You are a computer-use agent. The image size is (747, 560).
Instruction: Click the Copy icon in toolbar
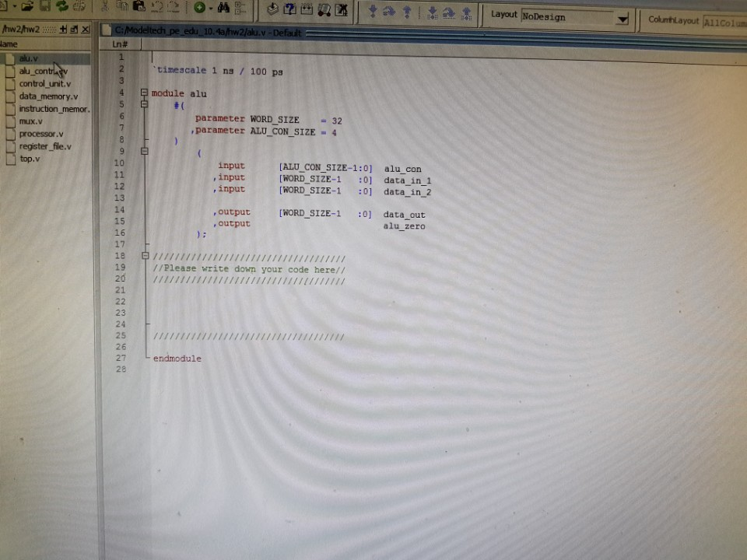pos(122,6)
